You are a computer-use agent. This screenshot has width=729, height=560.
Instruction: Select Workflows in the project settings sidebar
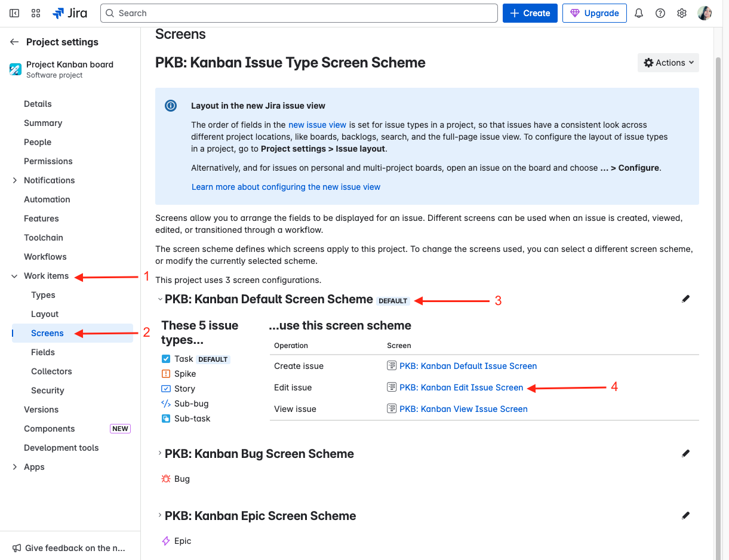pyautogui.click(x=45, y=257)
